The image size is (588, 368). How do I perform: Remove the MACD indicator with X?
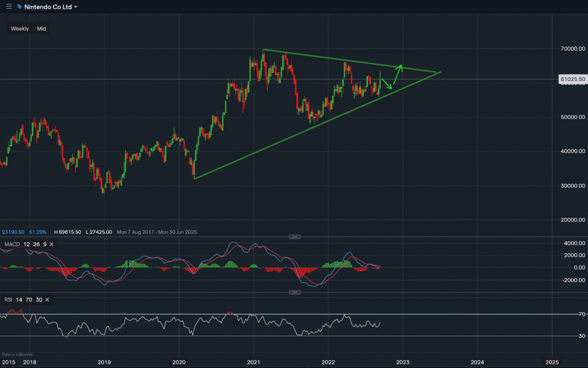tap(51, 244)
